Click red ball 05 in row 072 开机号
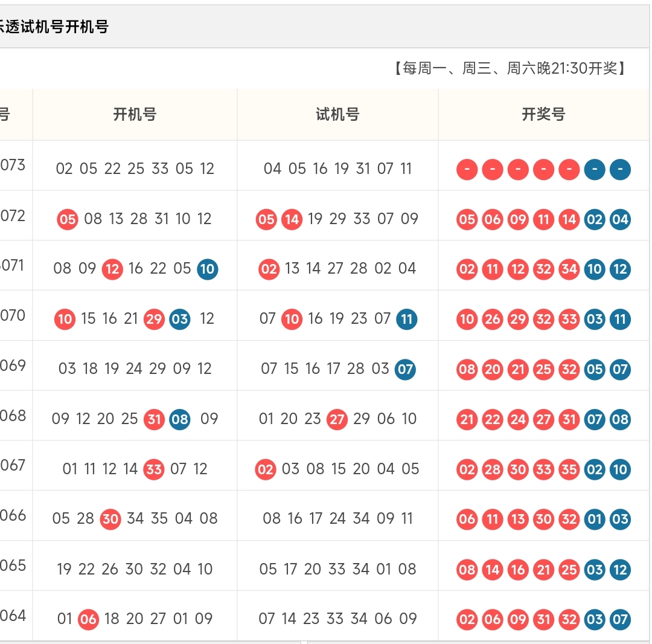 click(68, 219)
